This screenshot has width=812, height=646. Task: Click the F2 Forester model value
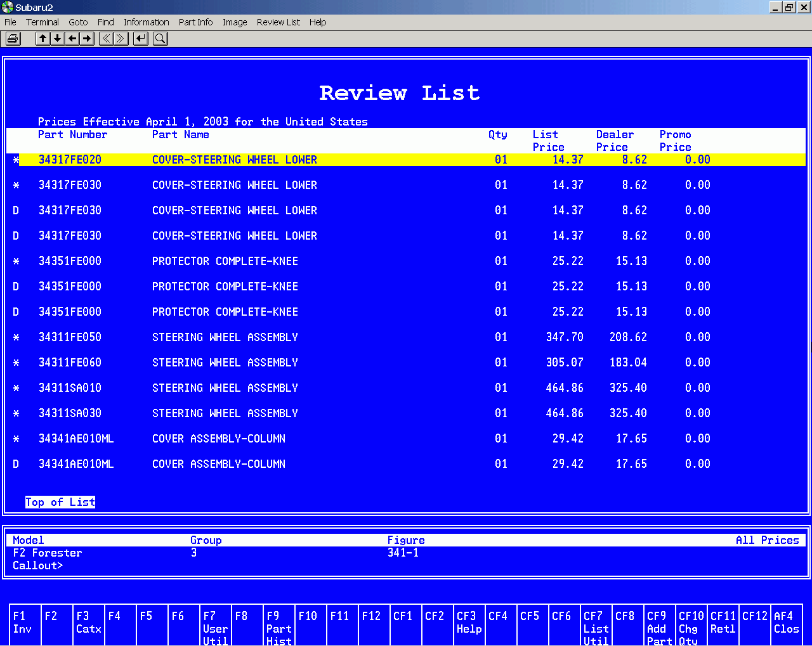[x=48, y=553]
